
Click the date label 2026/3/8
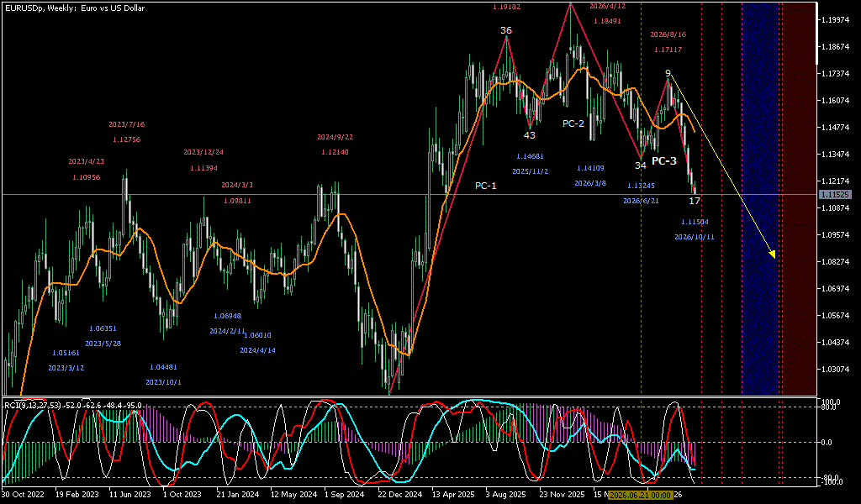(591, 183)
